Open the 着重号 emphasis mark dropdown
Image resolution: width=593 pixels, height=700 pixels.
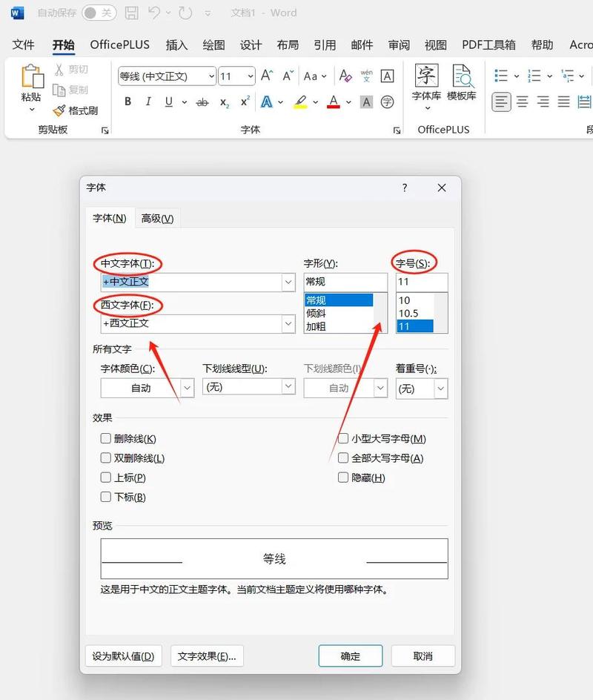point(441,389)
